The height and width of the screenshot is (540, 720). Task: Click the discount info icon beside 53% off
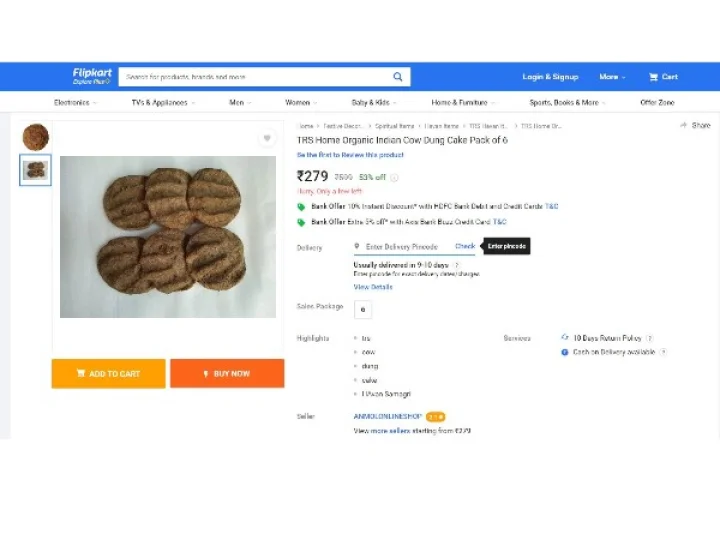(x=394, y=178)
